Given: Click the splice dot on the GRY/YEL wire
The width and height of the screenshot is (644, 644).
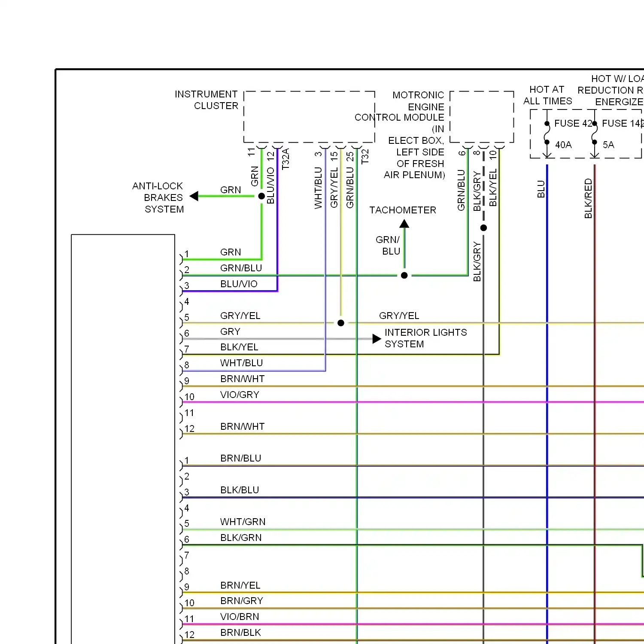Looking at the screenshot, I should (x=341, y=323).
